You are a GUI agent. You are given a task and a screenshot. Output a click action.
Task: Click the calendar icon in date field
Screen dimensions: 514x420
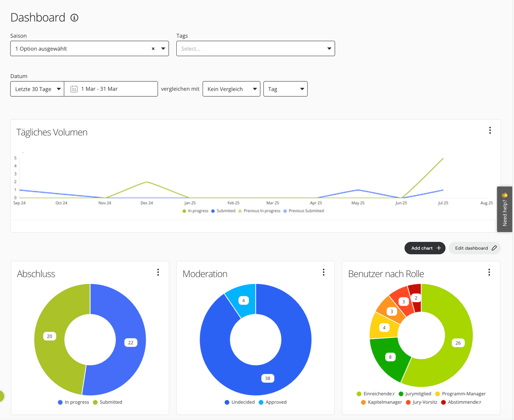(74, 89)
